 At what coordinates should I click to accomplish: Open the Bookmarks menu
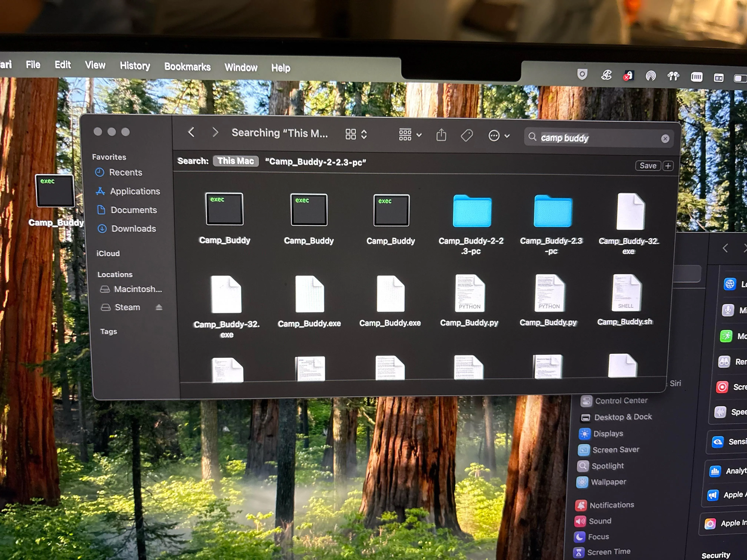click(x=187, y=67)
